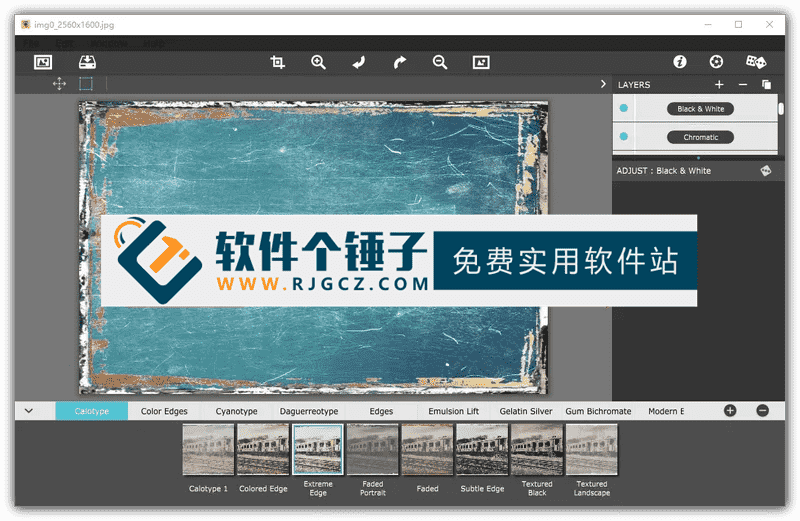Image resolution: width=800 pixels, height=521 pixels.
Task: Remove the layer with the minus icon
Action: pyautogui.click(x=743, y=84)
